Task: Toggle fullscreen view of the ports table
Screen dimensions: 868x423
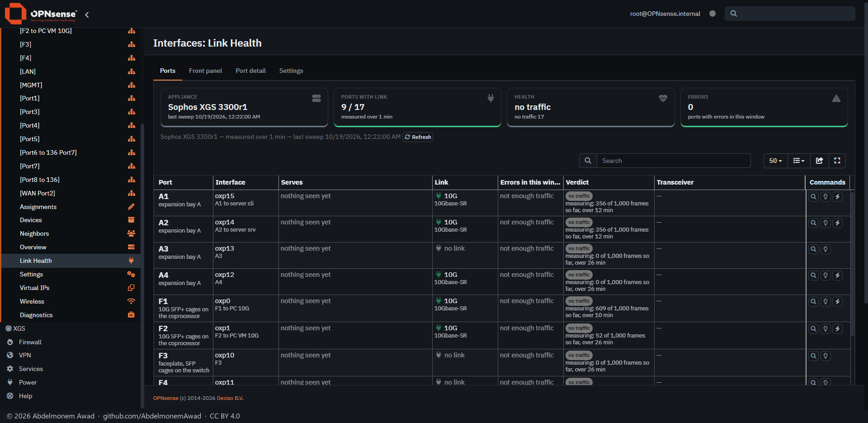Action: pyautogui.click(x=837, y=161)
